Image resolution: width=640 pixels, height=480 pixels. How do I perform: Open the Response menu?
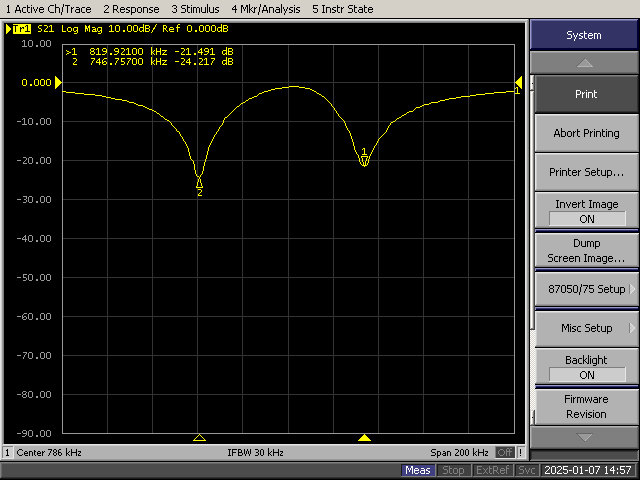[131, 9]
